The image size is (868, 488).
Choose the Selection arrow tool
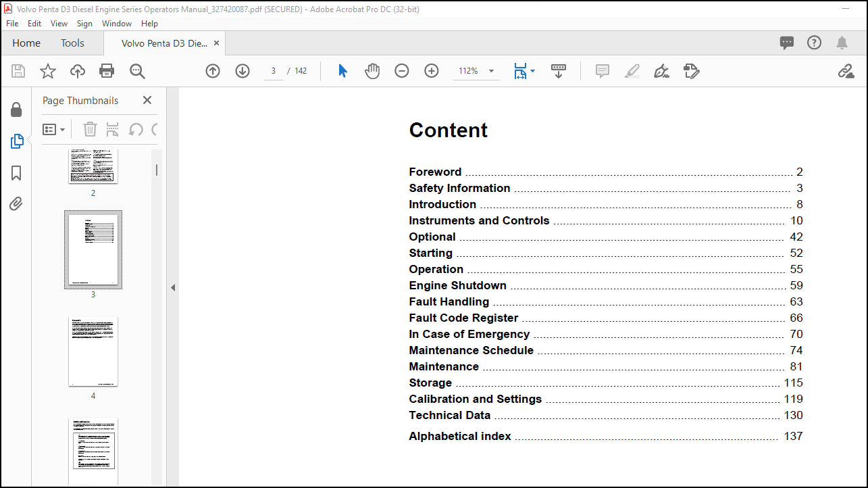(342, 71)
